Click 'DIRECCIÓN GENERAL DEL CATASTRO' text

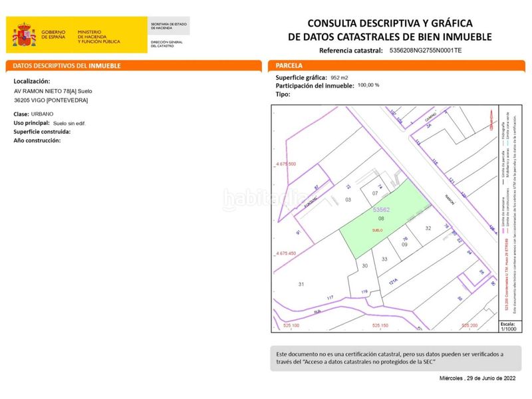pyautogui.click(x=167, y=44)
